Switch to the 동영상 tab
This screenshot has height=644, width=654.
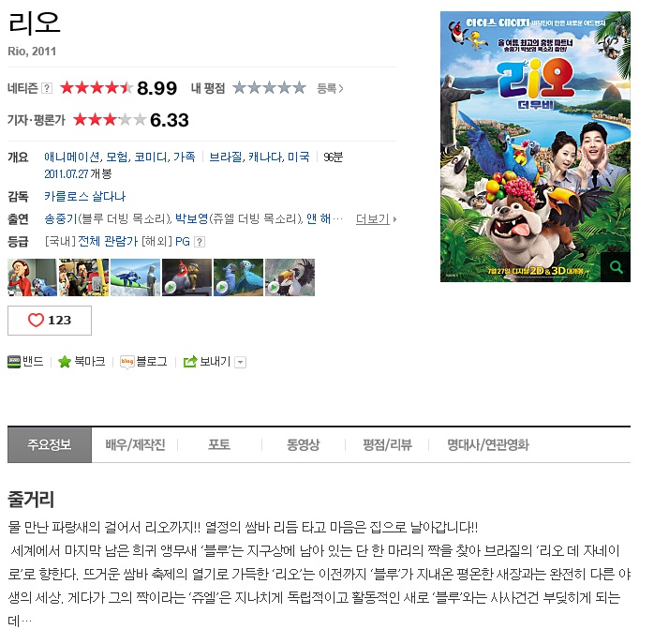coord(304,445)
